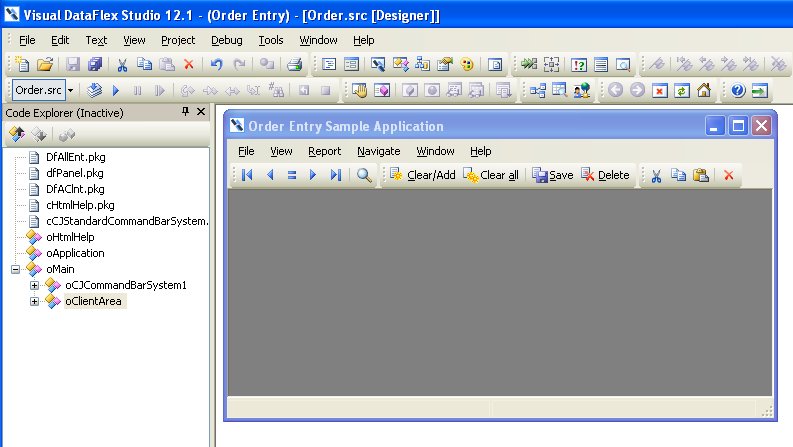Click the magnifier Prompt icon in Order Entry
Viewport: 793px width, 447px height.
tap(364, 175)
